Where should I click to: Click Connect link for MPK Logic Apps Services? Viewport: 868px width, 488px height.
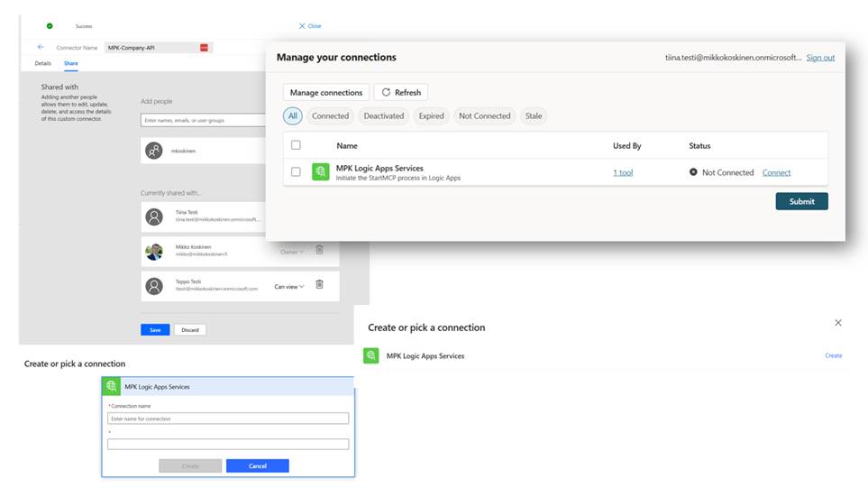776,172
